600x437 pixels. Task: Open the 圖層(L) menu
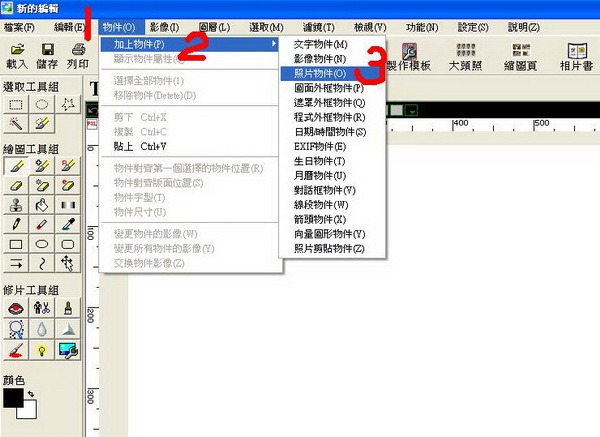pos(214,28)
